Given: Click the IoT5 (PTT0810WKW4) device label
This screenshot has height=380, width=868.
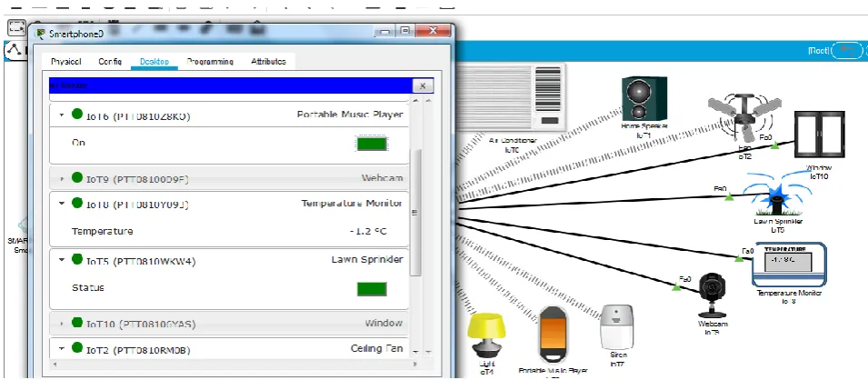Looking at the screenshot, I should pyautogui.click(x=141, y=261).
